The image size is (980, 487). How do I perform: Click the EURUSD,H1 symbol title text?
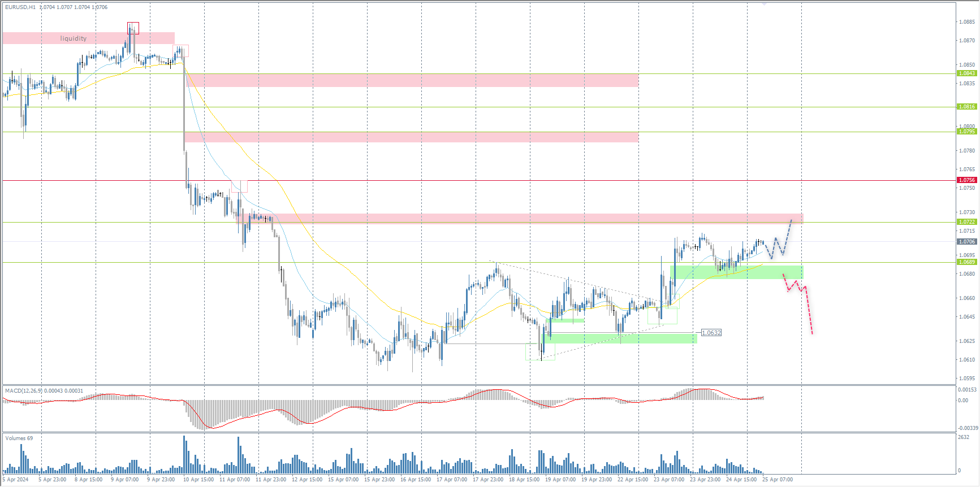[20, 7]
